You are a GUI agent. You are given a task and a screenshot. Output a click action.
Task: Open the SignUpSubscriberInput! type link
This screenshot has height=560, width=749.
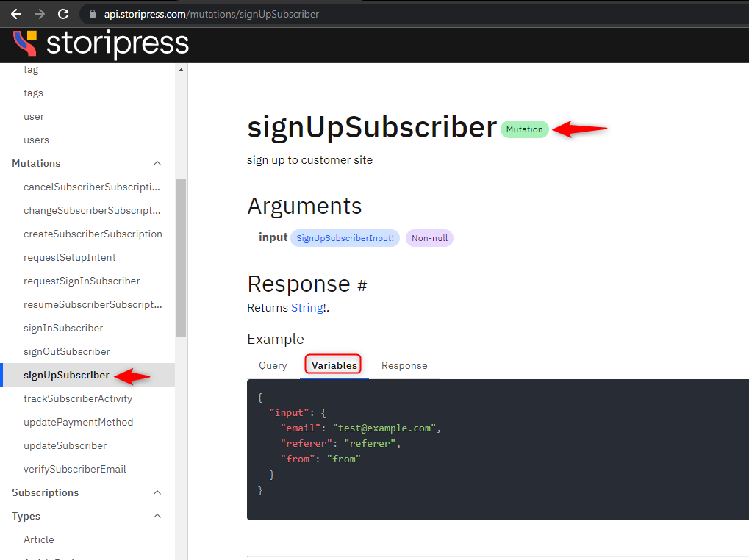click(x=345, y=238)
